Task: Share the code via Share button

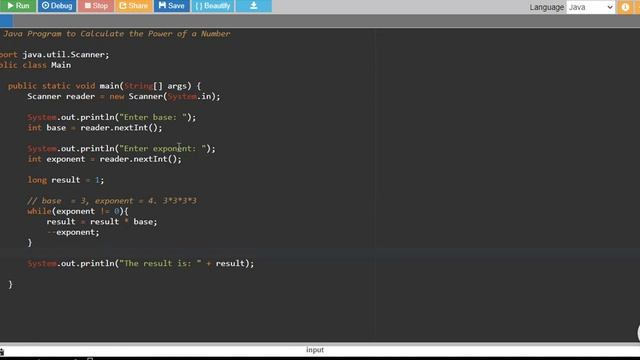Action: pos(133,6)
